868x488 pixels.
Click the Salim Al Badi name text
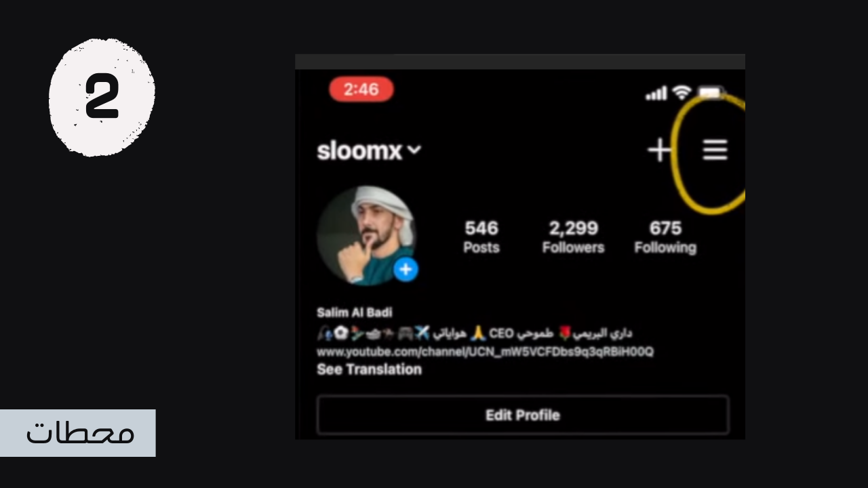click(x=354, y=312)
